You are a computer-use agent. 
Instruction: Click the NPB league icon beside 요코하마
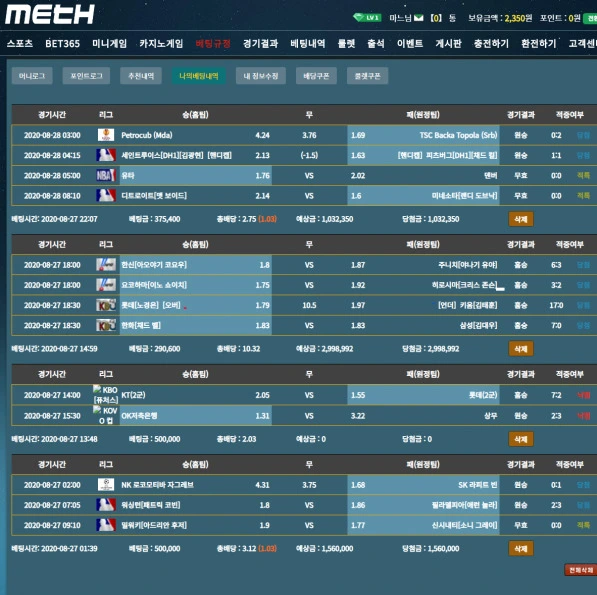(106, 284)
